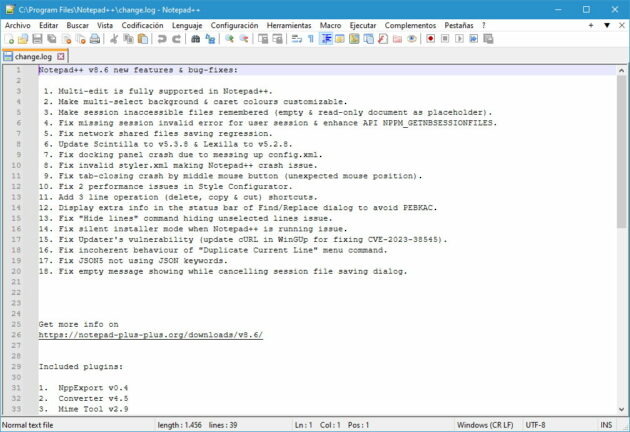Select the change.log tab
Screen dimensions: 630x432
32,57
